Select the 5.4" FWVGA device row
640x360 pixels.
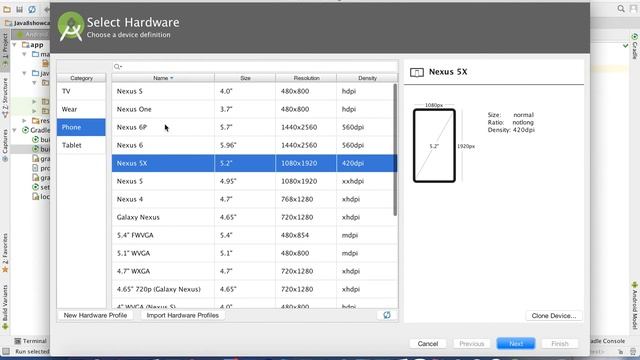[x=254, y=235]
